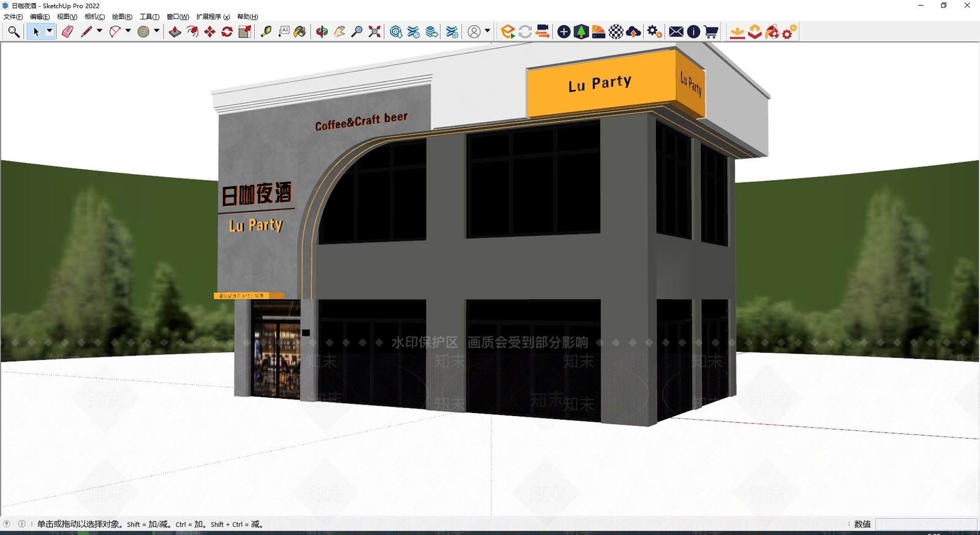Open the 相机(C) menu
This screenshot has height=535, width=980.
(94, 17)
